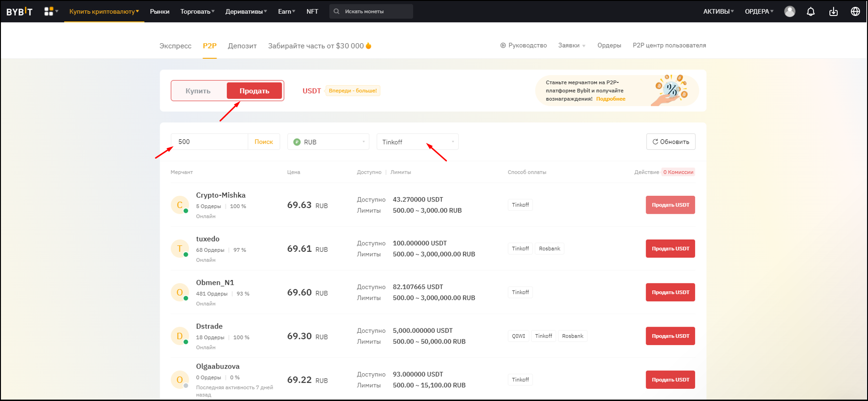Viewport: 868px width, 401px height.
Task: Click the 69.63 RUB price
Action: click(308, 205)
